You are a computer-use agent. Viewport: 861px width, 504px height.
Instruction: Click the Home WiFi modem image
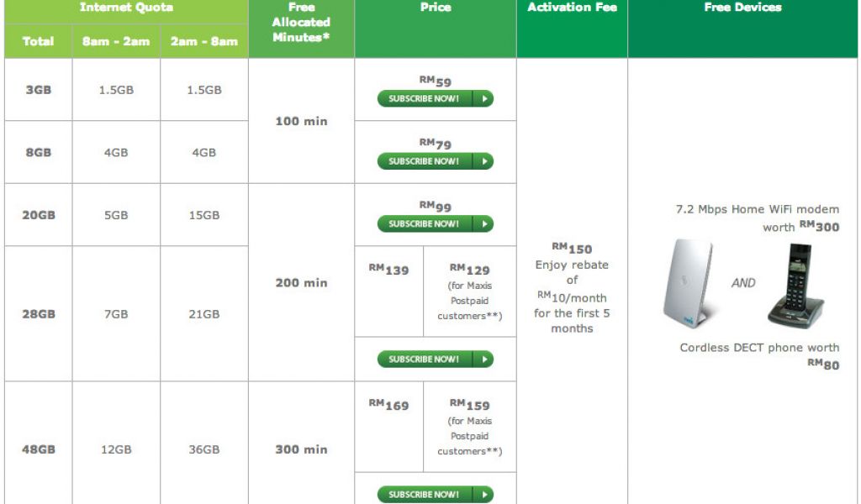pyautogui.click(x=688, y=284)
